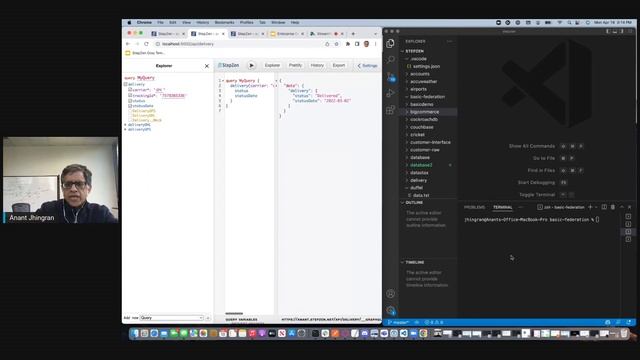Open a new Chrome tab with plus button
Viewport: 640px width, 360px height.
(x=353, y=33)
